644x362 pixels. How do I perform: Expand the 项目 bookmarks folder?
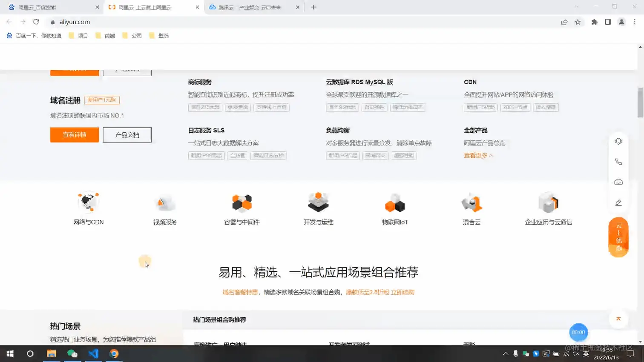(79, 35)
